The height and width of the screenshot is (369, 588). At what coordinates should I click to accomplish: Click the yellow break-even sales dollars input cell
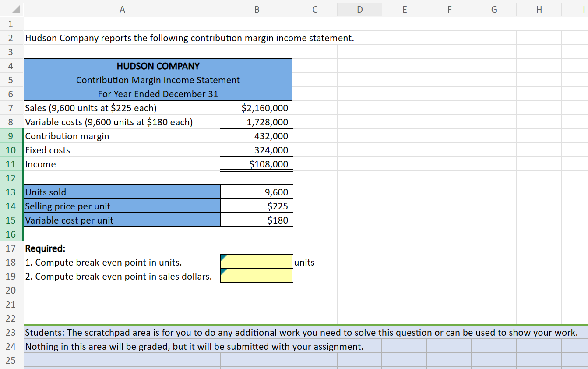point(257,276)
